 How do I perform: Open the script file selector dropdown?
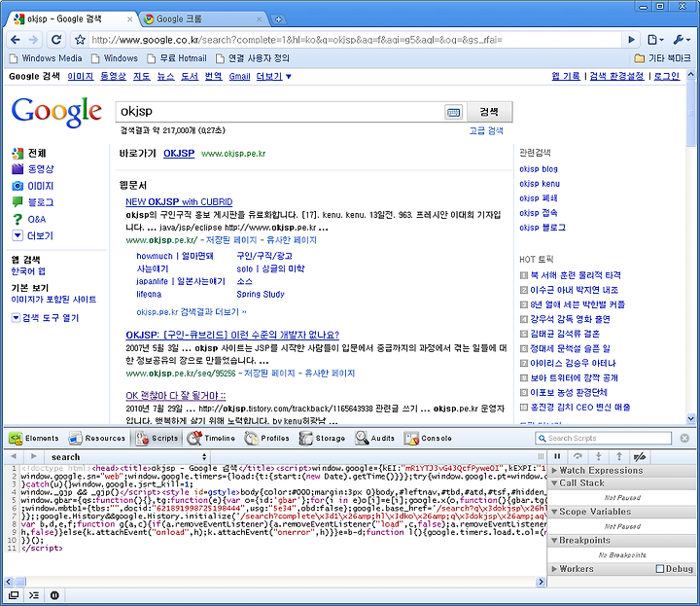click(126, 457)
